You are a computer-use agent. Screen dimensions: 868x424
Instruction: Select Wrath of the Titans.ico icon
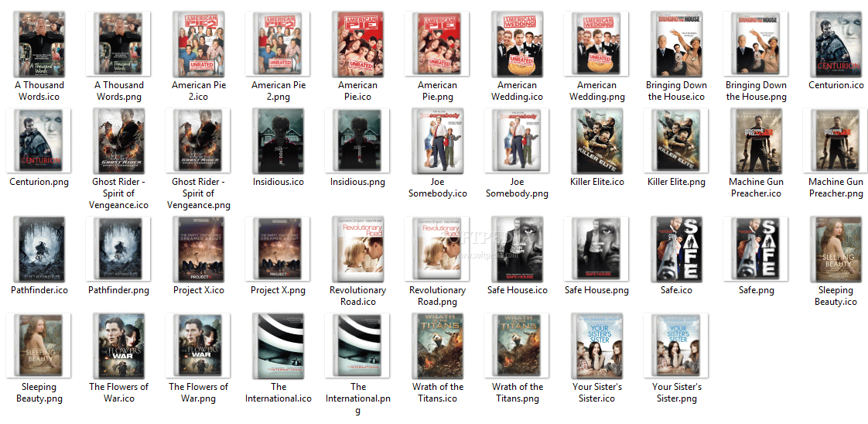pyautogui.click(x=438, y=345)
